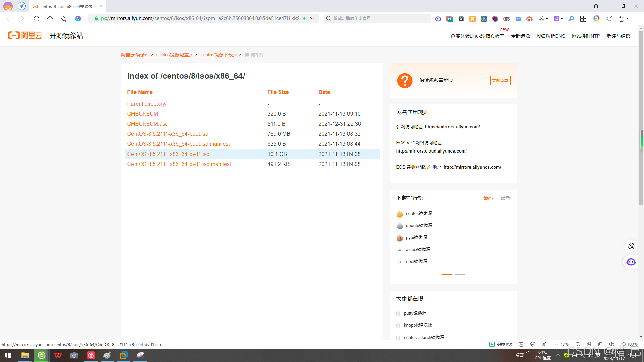Open the translate extension icon
644x362 pixels.
[x=556, y=19]
